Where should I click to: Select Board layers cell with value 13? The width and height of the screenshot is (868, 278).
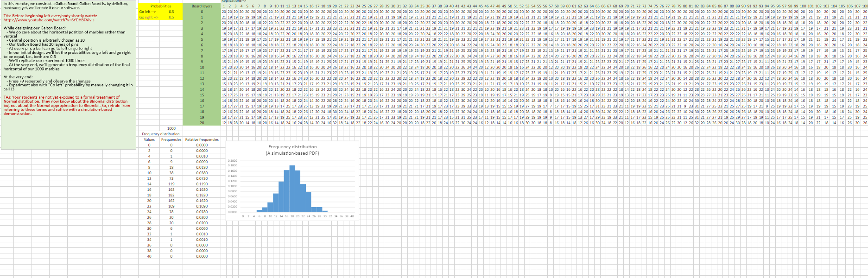202,84
